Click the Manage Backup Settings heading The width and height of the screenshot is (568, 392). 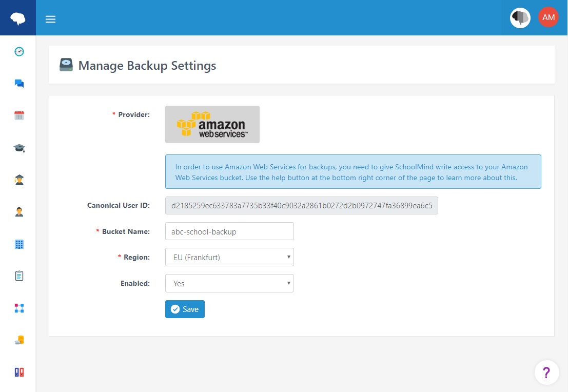click(x=147, y=66)
